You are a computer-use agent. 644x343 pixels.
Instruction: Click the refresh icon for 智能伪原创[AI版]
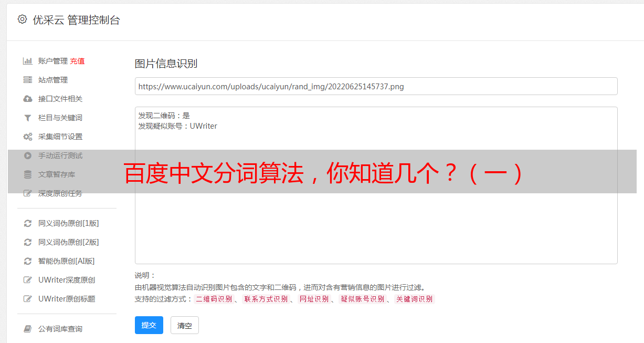28,261
